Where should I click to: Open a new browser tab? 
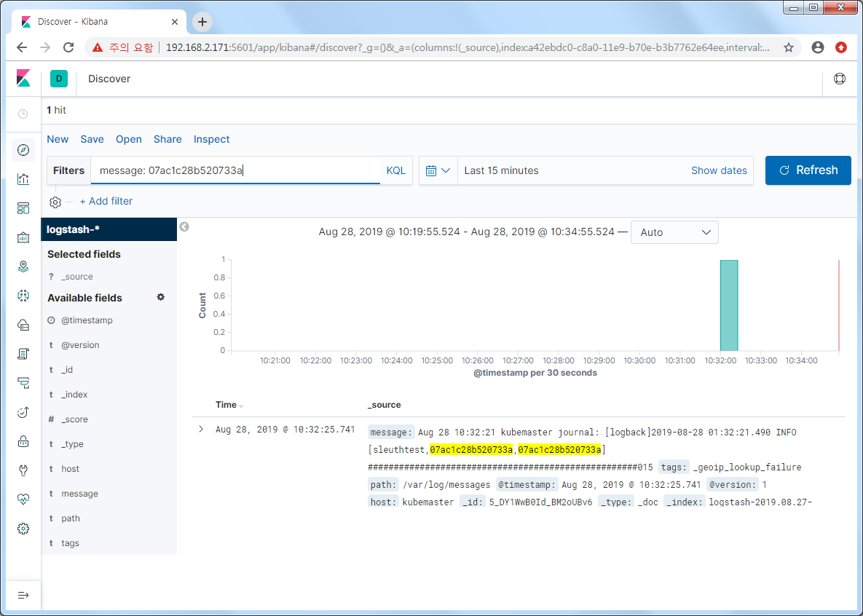(x=202, y=22)
